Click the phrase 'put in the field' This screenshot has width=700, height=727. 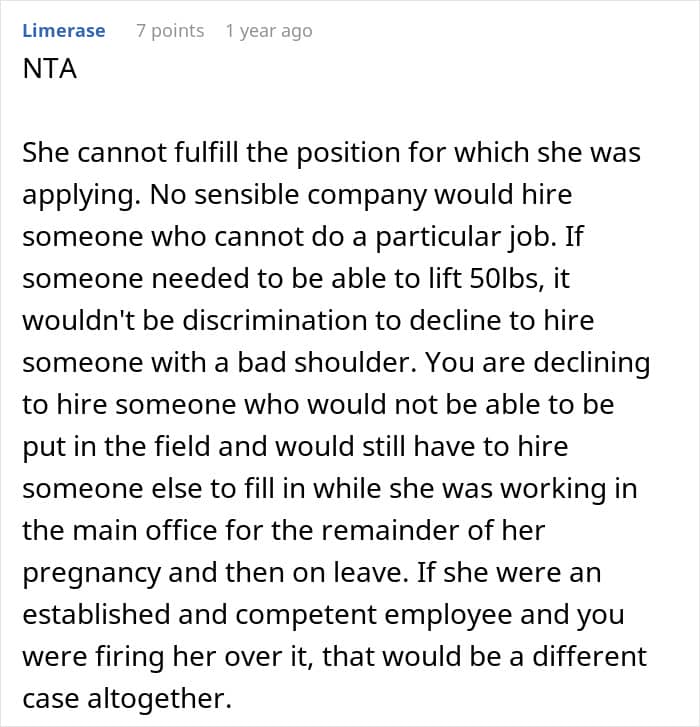pyautogui.click(x=106, y=447)
